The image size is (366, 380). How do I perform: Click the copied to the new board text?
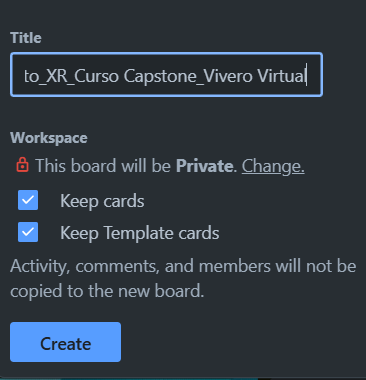pos(107,291)
